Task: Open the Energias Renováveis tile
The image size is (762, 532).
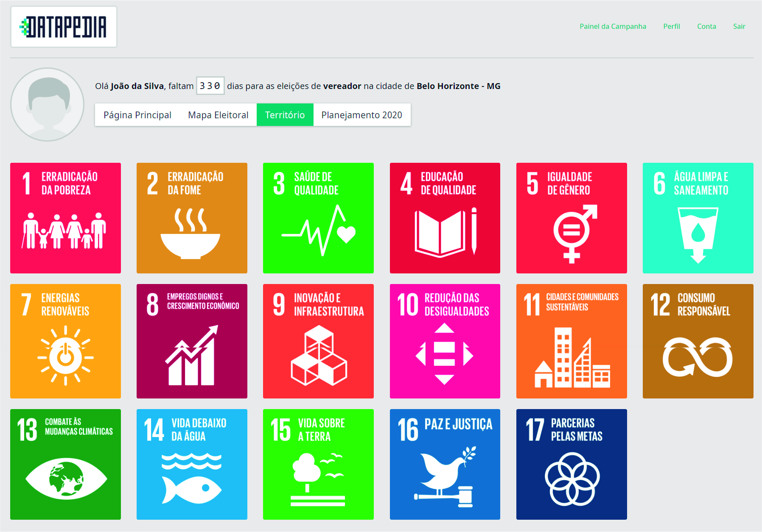Action: (65, 341)
